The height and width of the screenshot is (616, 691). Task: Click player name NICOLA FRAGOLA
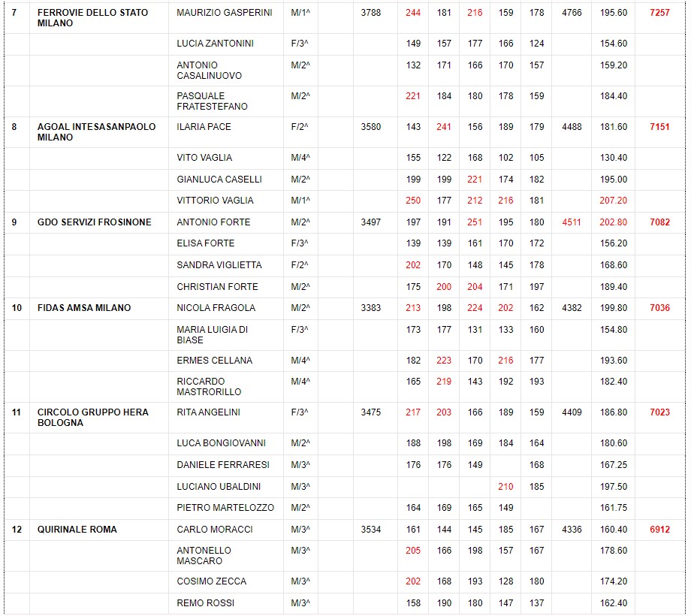pos(216,308)
